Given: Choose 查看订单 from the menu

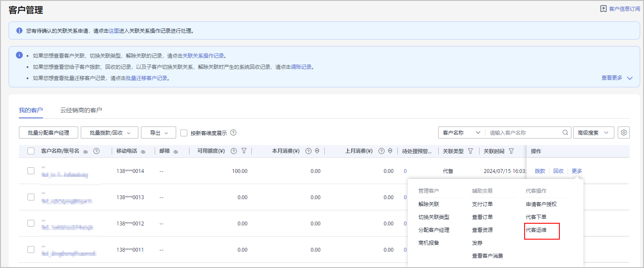Looking at the screenshot, I should (x=482, y=217).
